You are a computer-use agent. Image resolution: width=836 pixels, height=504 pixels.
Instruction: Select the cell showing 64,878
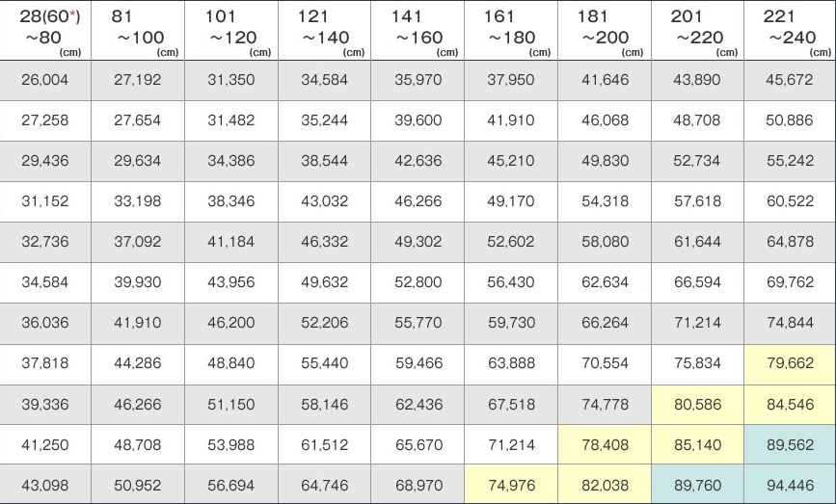(x=789, y=242)
